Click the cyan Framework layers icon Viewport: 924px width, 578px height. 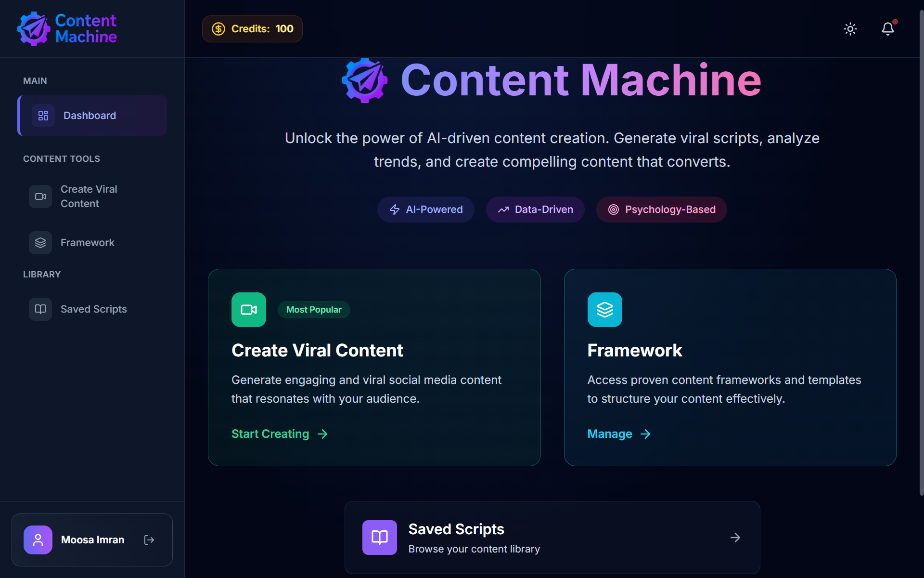[x=605, y=310]
